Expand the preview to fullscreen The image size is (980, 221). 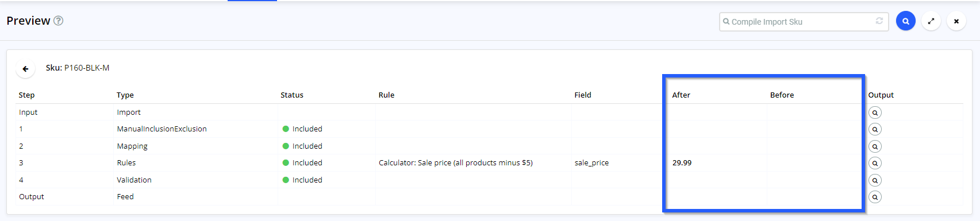point(931,21)
